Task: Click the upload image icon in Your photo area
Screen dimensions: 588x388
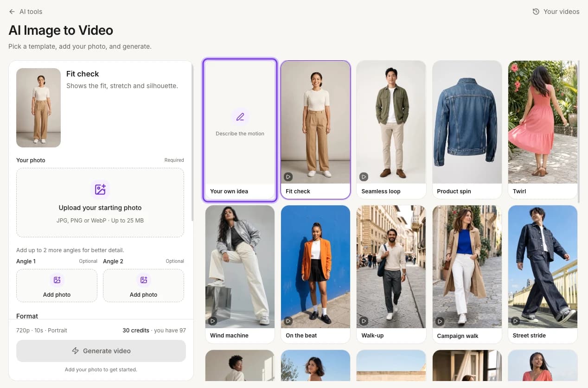Action: click(100, 189)
